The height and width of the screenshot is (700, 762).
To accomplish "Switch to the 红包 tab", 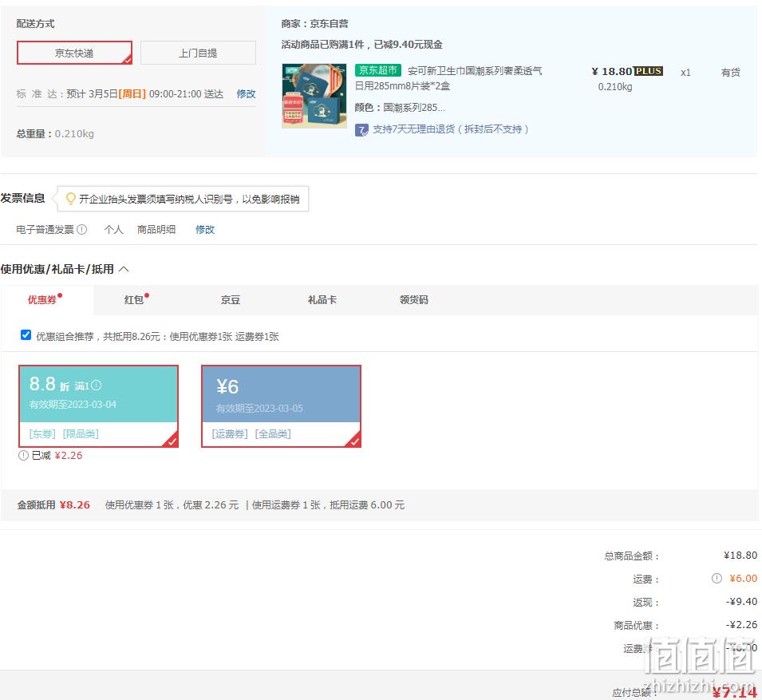I will tap(134, 299).
